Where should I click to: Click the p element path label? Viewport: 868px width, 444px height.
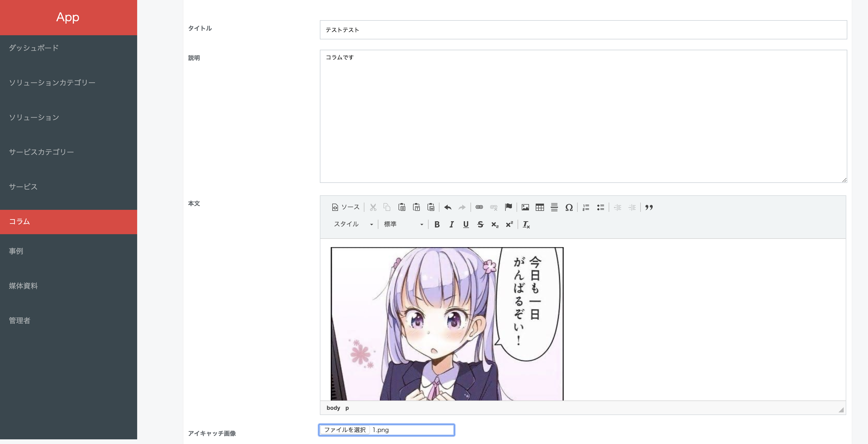click(x=347, y=408)
